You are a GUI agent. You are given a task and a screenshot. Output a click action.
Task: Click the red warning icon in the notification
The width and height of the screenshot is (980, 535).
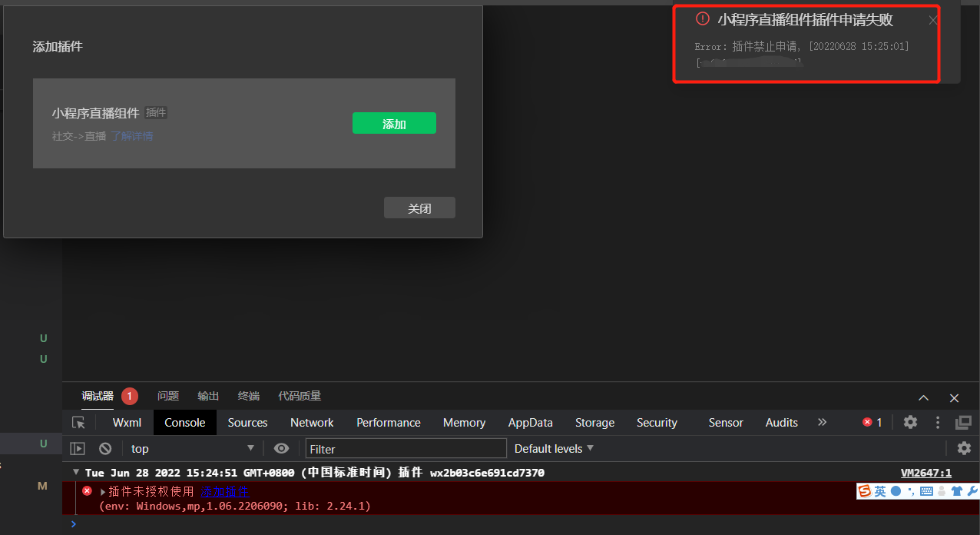pyautogui.click(x=703, y=19)
